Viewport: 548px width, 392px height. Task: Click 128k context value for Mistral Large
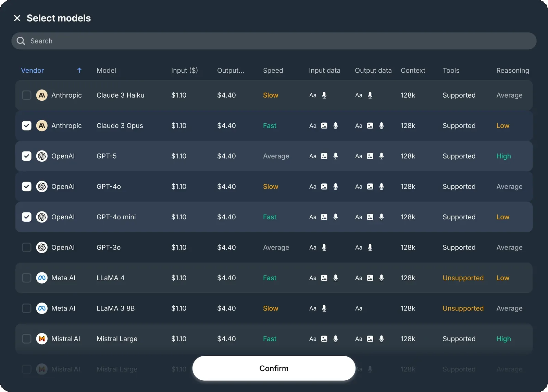[408, 339]
